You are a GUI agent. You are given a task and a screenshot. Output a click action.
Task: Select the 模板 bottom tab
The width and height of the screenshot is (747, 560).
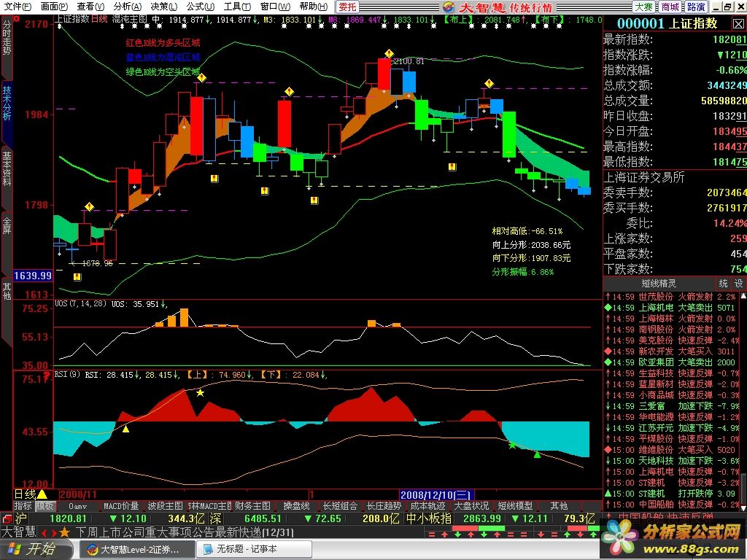coord(44,506)
